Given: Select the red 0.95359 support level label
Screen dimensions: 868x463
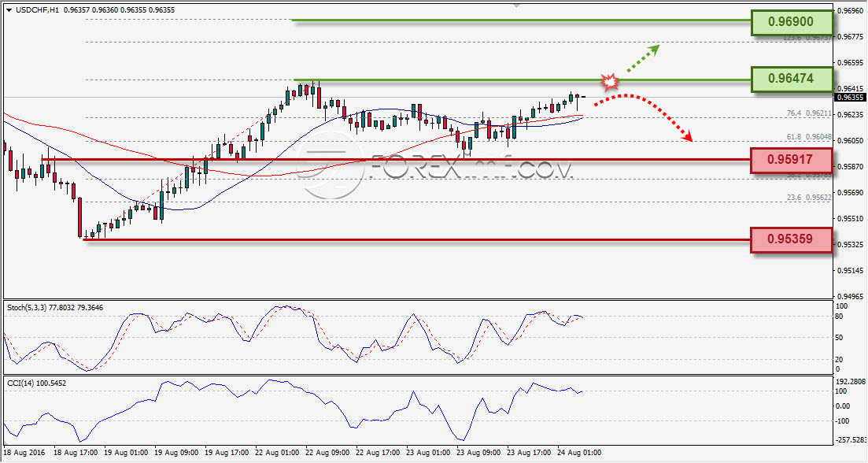Looking at the screenshot, I should (x=792, y=240).
